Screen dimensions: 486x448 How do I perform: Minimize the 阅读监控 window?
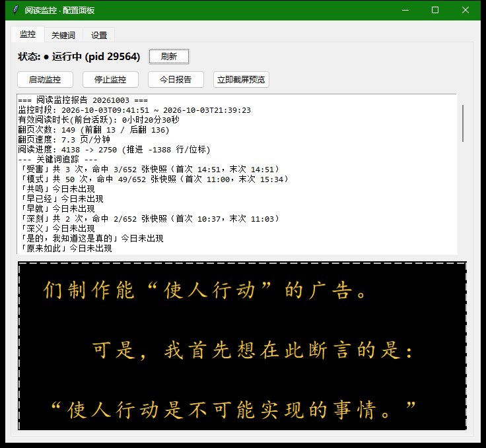click(x=405, y=10)
